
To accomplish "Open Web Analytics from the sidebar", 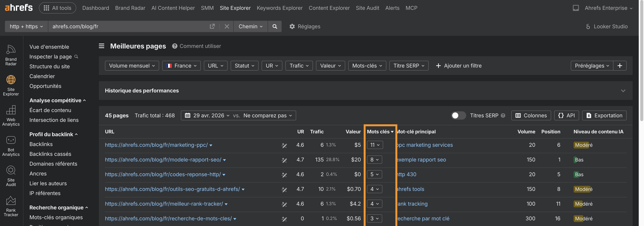I will pyautogui.click(x=11, y=115).
